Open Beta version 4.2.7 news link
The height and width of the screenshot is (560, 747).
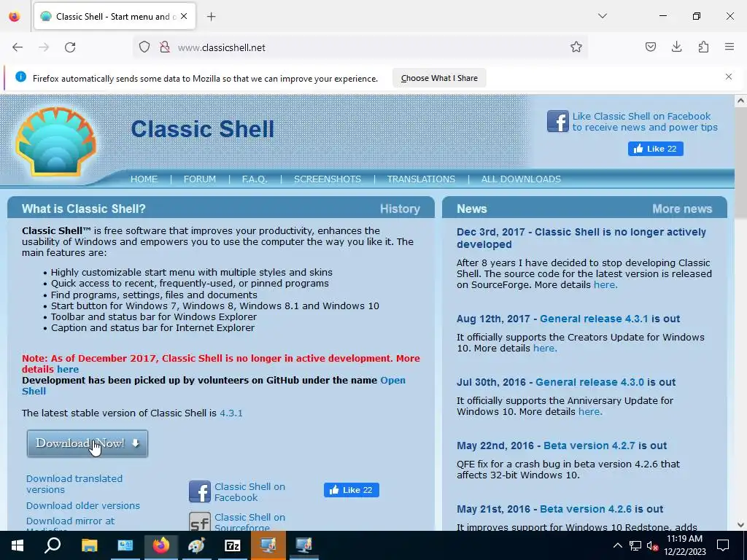(x=589, y=446)
